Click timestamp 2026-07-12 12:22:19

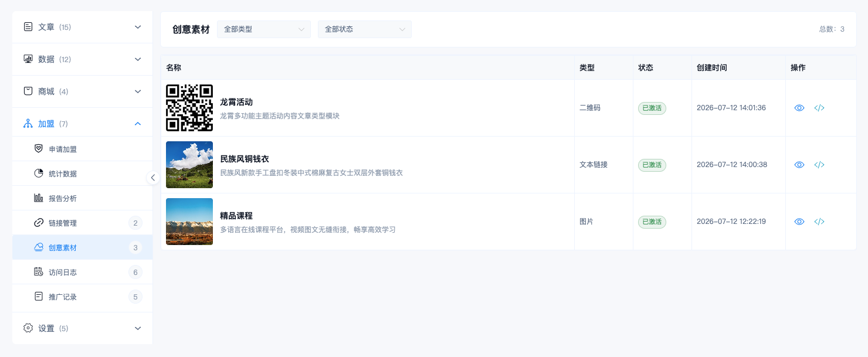click(x=731, y=222)
